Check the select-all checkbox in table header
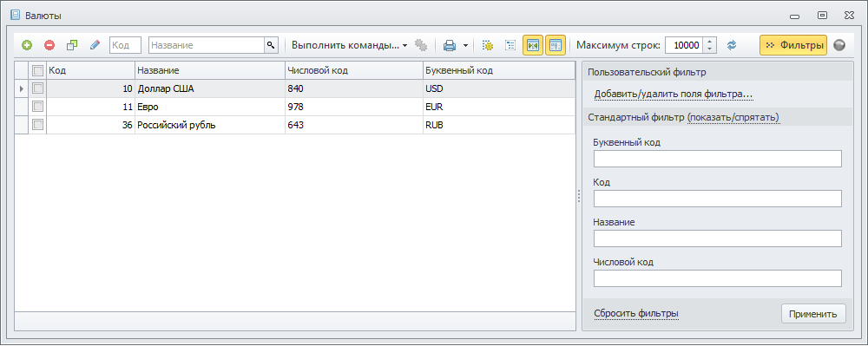The image size is (868, 346). pos(37,71)
